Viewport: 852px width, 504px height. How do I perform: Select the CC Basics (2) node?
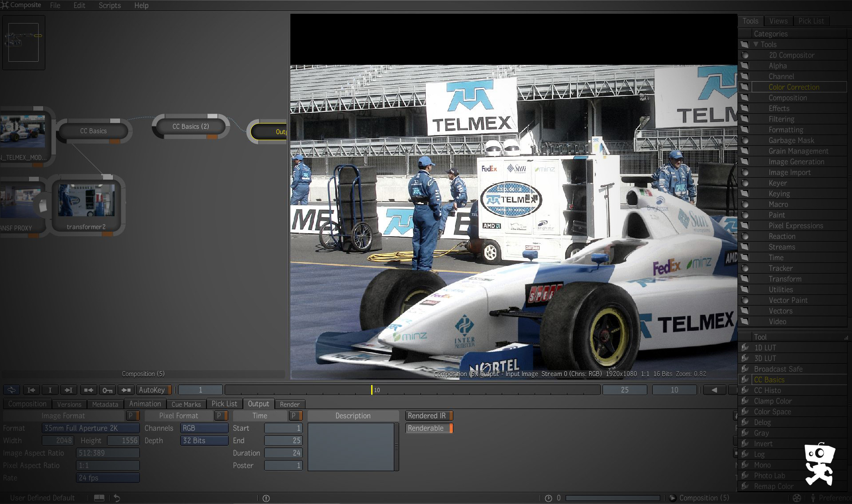pyautogui.click(x=190, y=127)
